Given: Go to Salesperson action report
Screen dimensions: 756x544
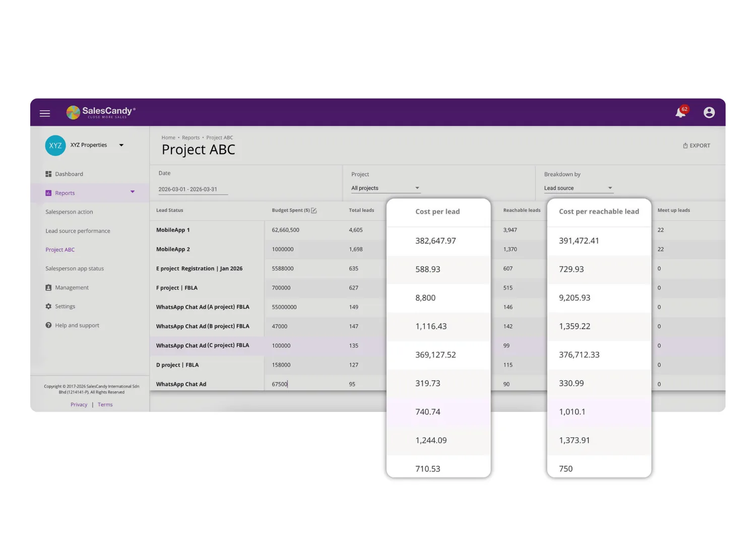Looking at the screenshot, I should point(69,212).
